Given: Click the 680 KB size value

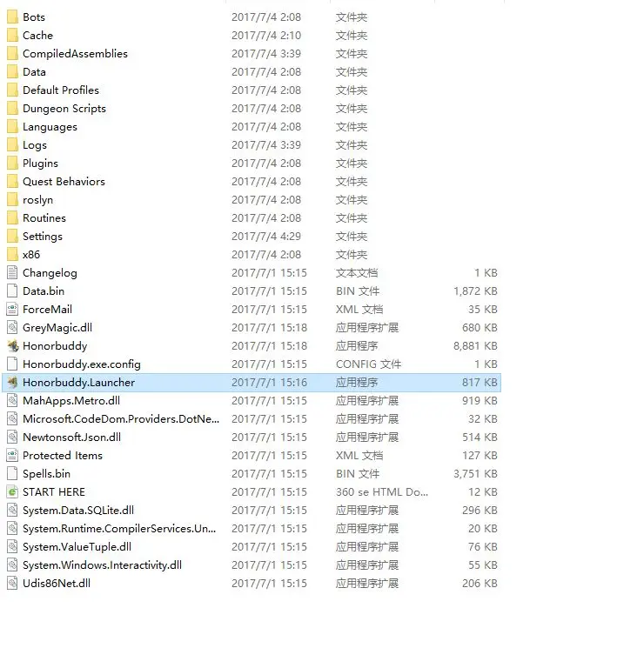Looking at the screenshot, I should 480,328.
